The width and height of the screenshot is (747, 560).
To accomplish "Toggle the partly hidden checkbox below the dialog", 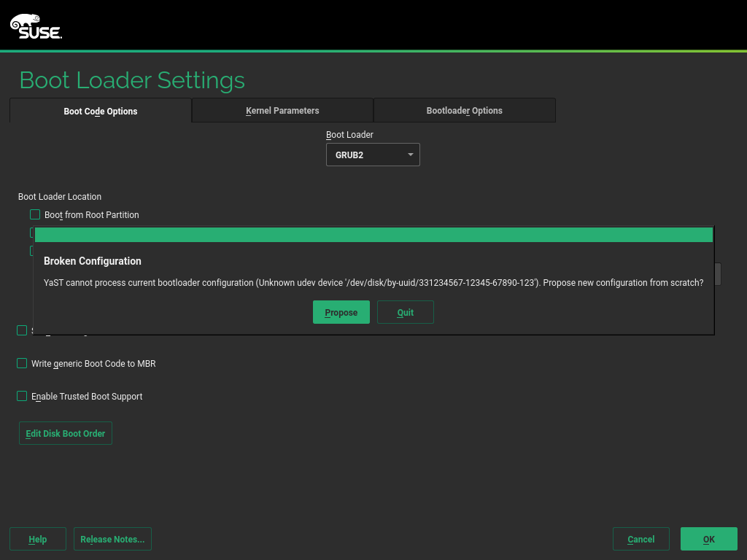I will [x=22, y=330].
